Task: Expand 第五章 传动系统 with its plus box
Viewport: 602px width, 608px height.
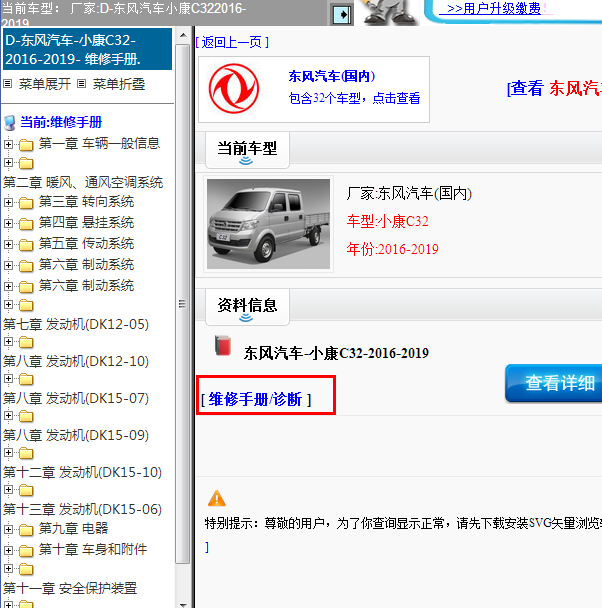Action: point(8,244)
